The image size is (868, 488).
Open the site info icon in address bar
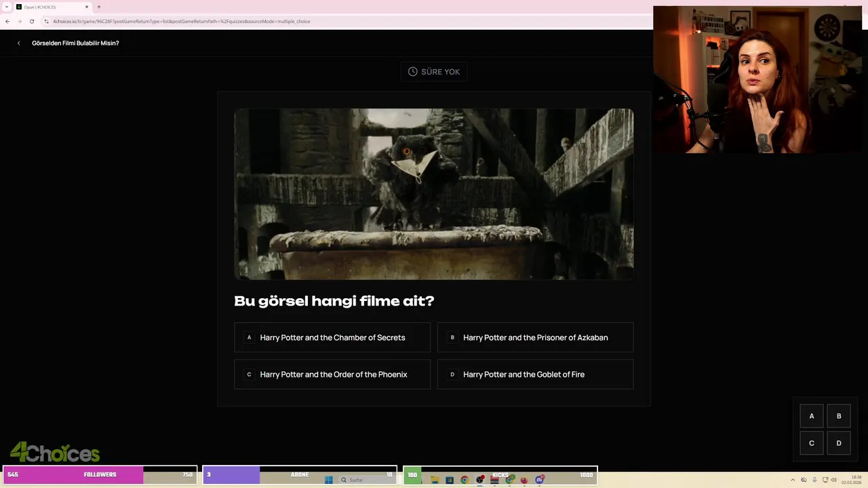[46, 21]
